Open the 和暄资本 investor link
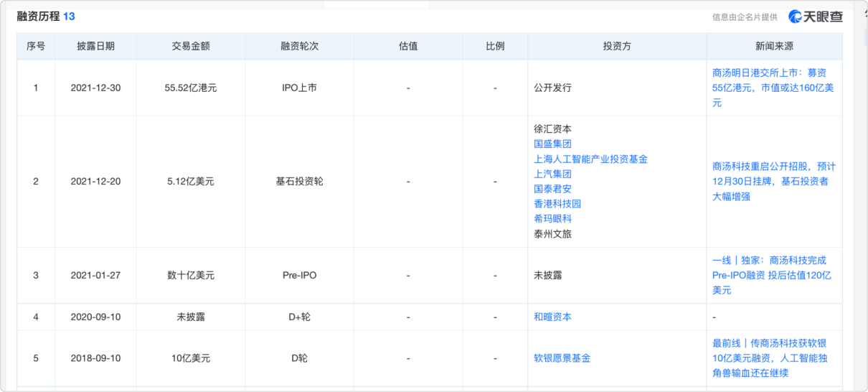The height and width of the screenshot is (392, 868). pos(552,317)
